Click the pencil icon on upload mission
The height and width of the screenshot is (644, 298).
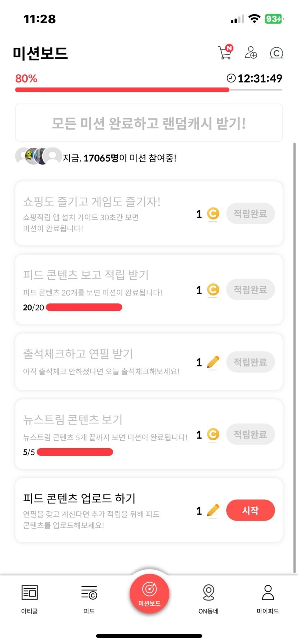coord(213,510)
